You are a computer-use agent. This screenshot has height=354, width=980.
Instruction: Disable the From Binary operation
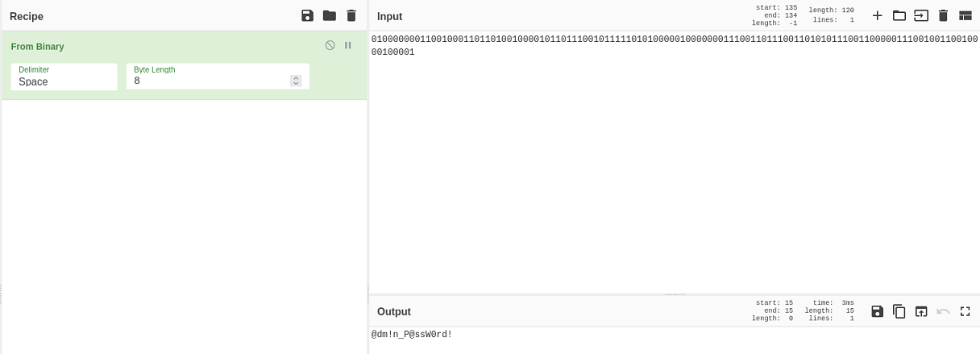tap(330, 46)
